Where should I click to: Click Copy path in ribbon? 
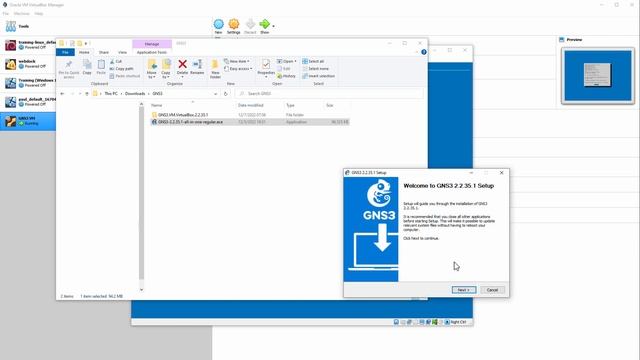tap(122, 69)
